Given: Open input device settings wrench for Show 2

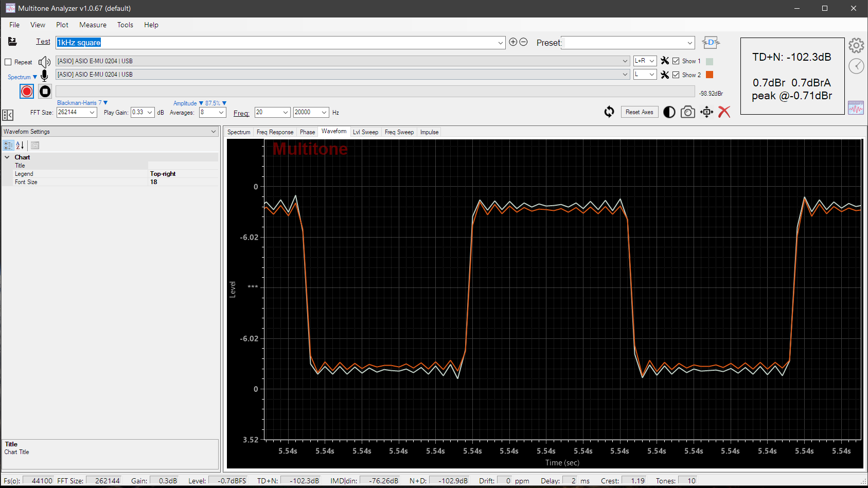Looking at the screenshot, I should (x=665, y=75).
